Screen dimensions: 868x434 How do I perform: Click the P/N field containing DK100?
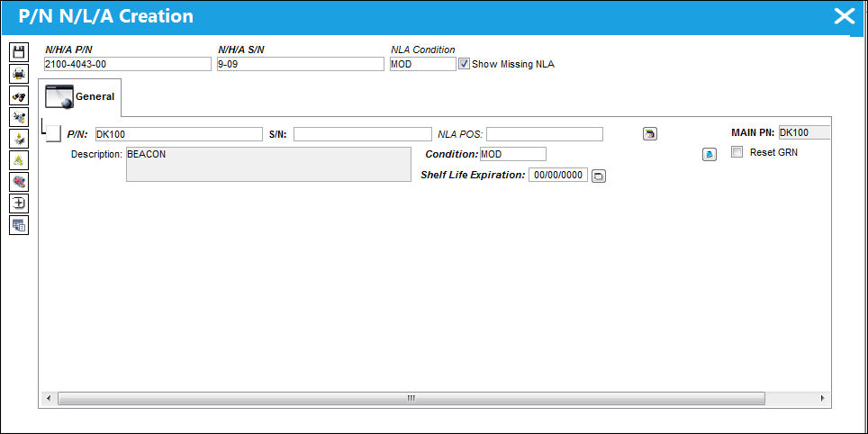[x=179, y=134]
